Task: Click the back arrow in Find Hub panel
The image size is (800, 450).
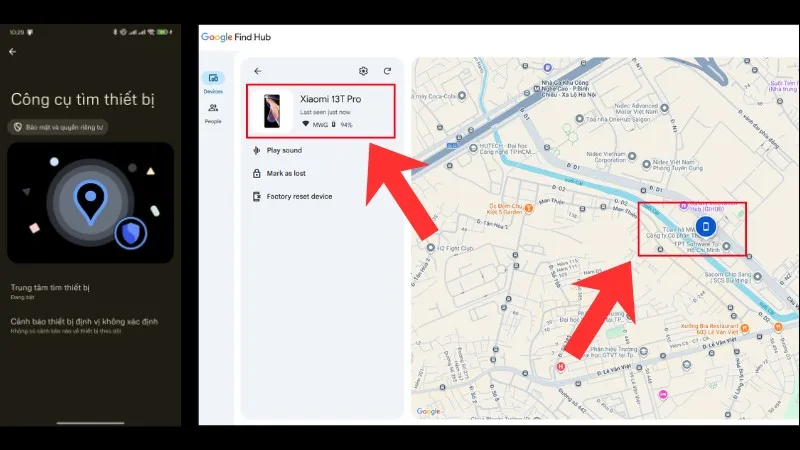Action: coord(257,71)
